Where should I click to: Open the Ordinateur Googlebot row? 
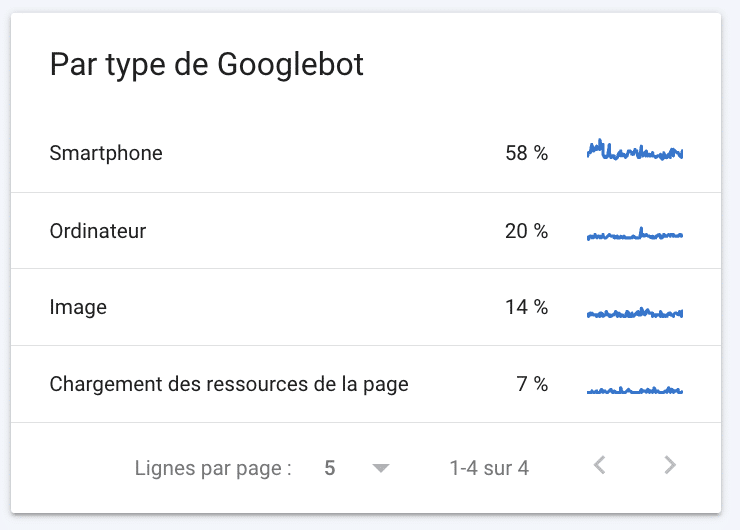[x=366, y=231]
